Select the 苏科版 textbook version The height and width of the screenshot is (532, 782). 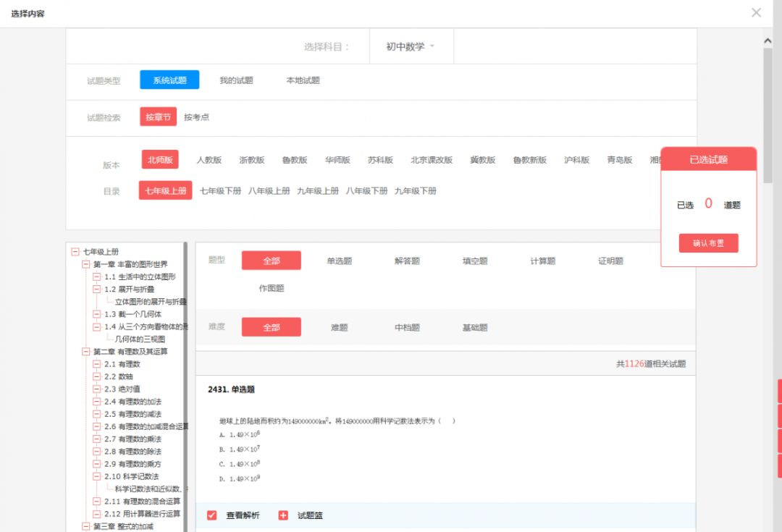coord(380,160)
